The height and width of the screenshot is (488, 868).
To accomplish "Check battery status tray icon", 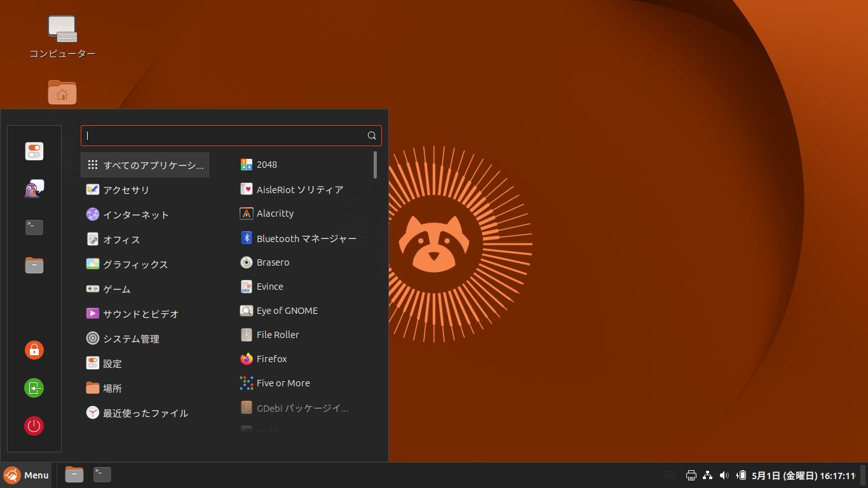I will (x=741, y=475).
